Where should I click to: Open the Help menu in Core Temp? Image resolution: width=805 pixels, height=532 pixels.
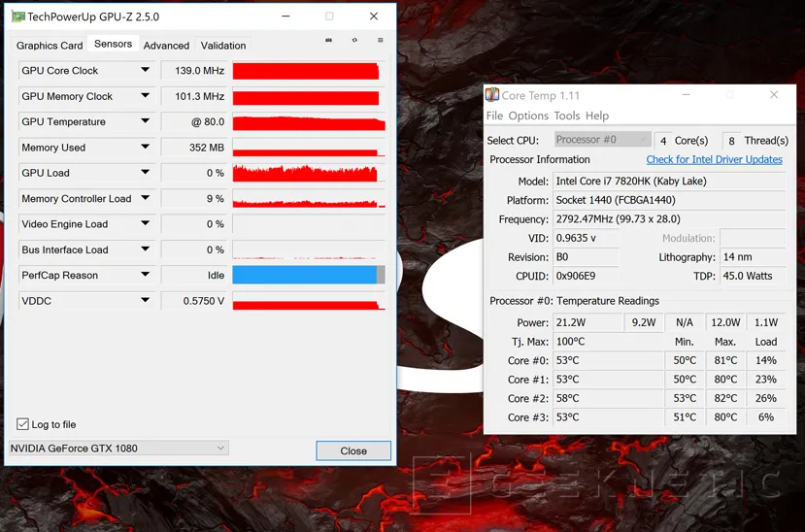[597, 116]
